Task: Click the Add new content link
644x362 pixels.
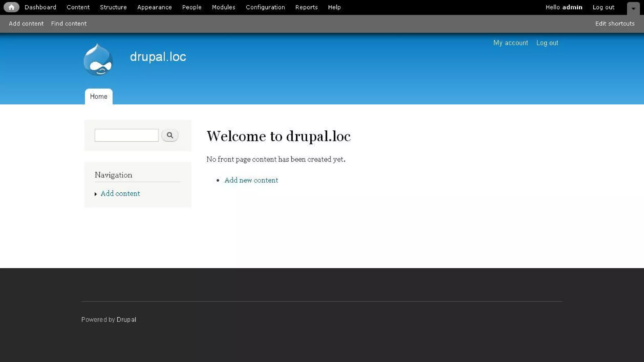Action: (x=251, y=180)
